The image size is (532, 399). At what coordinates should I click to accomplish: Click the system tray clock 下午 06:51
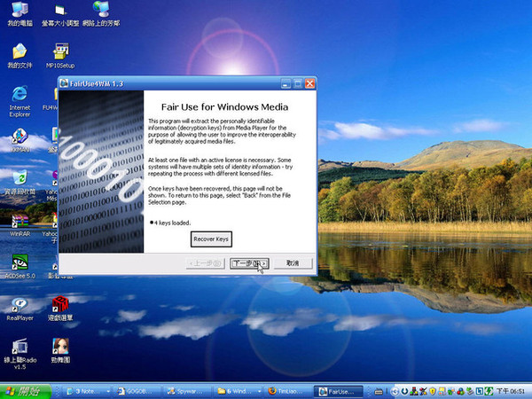tap(511, 392)
